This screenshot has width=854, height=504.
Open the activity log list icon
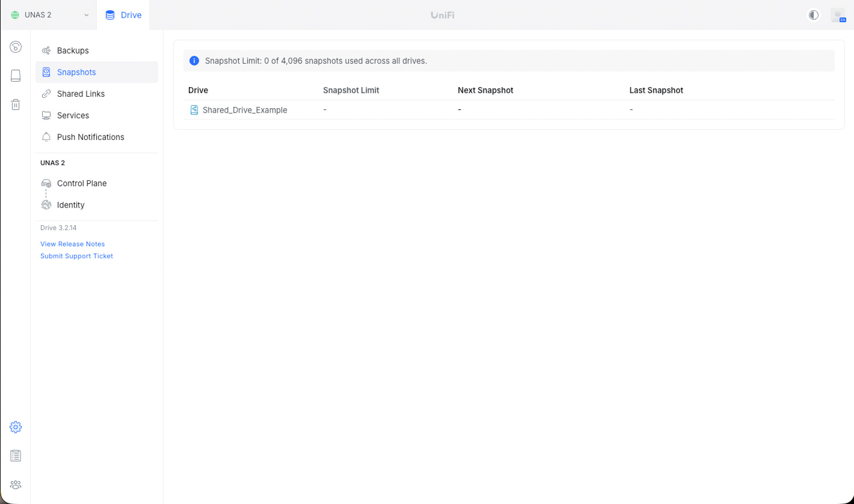[x=15, y=456]
